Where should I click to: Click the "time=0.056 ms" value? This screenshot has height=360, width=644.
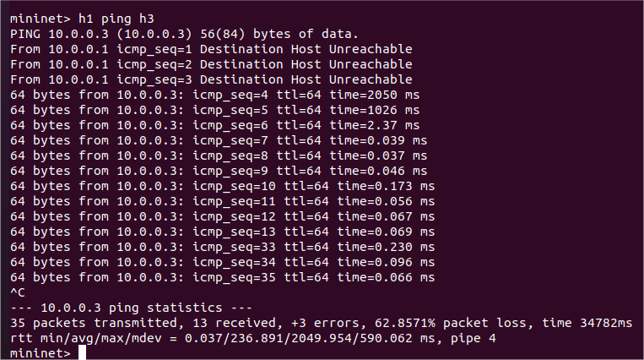[386, 201]
